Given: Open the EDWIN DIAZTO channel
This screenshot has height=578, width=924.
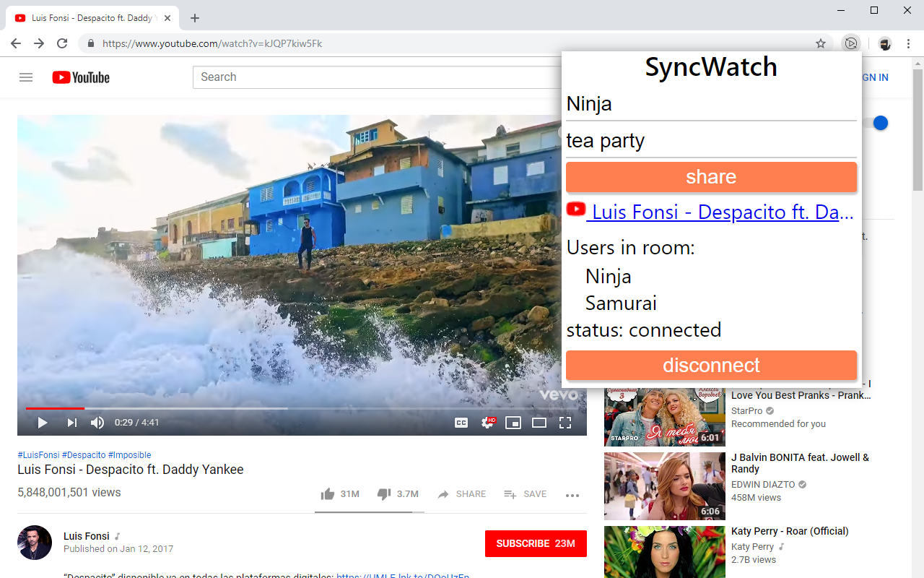Looking at the screenshot, I should [763, 485].
